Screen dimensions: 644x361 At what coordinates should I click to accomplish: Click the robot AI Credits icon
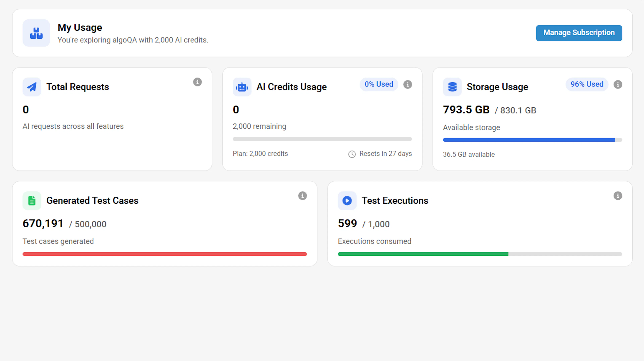242,87
